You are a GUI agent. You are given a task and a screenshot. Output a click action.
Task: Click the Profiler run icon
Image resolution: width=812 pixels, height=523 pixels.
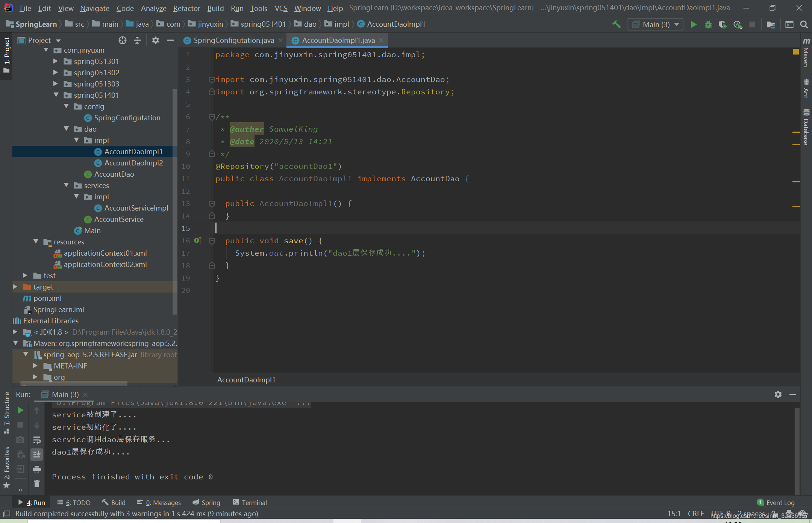pyautogui.click(x=738, y=24)
